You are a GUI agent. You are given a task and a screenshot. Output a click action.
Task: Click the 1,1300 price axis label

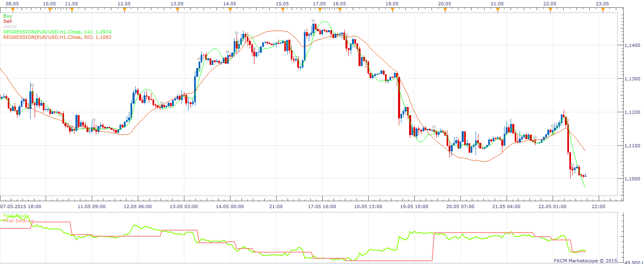(x=633, y=79)
